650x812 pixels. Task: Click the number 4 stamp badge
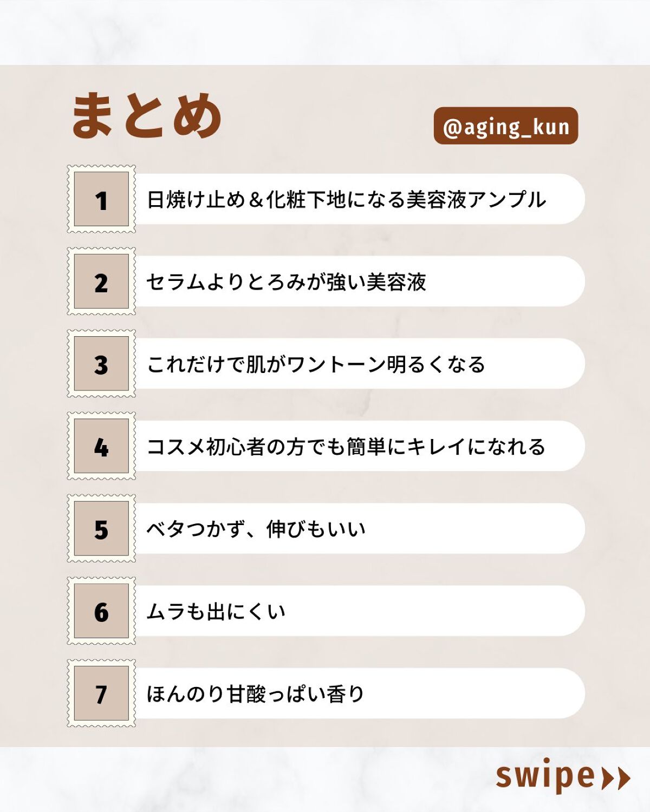pyautogui.click(x=101, y=446)
